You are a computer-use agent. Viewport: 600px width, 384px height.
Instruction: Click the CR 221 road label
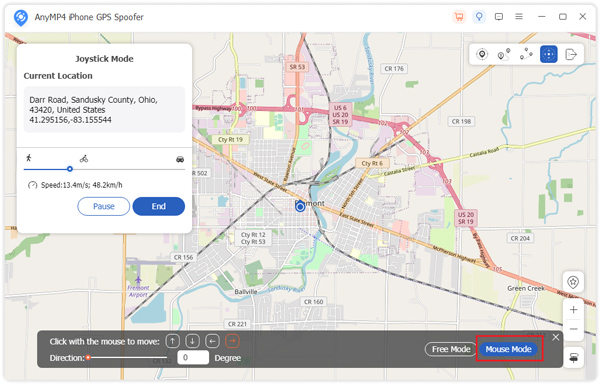tap(237, 324)
